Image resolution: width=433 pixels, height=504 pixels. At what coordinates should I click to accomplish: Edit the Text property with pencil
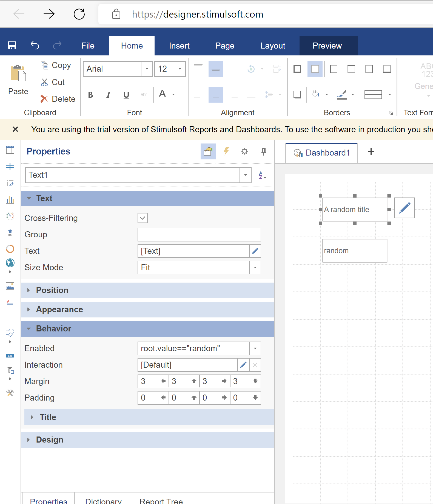point(255,251)
